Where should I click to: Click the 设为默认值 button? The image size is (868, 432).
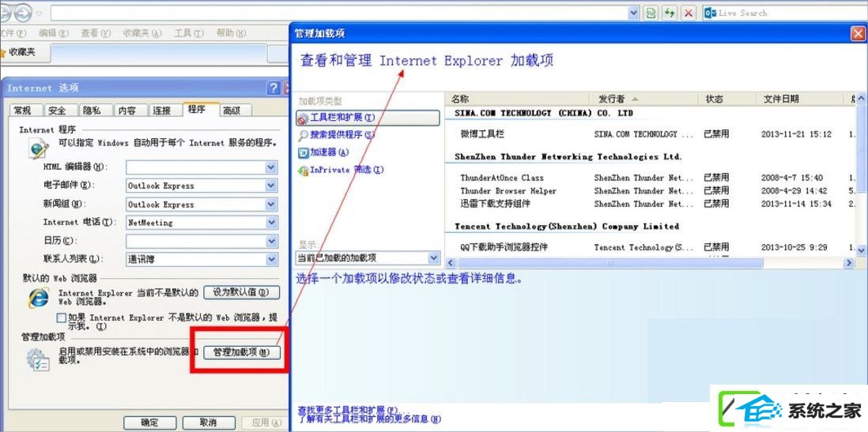[x=241, y=292]
